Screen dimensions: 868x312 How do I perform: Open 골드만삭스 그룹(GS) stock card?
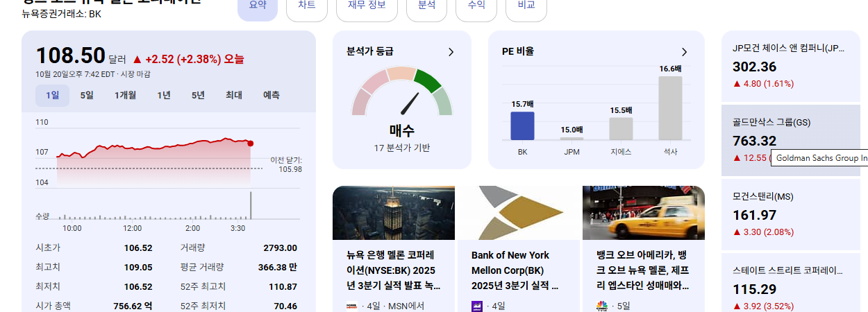pos(791,140)
